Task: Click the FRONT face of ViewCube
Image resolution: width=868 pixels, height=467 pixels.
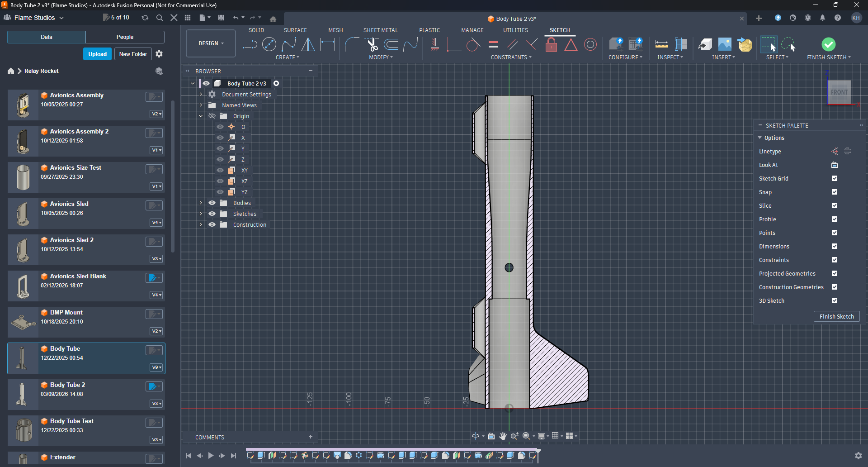Action: coord(839,92)
